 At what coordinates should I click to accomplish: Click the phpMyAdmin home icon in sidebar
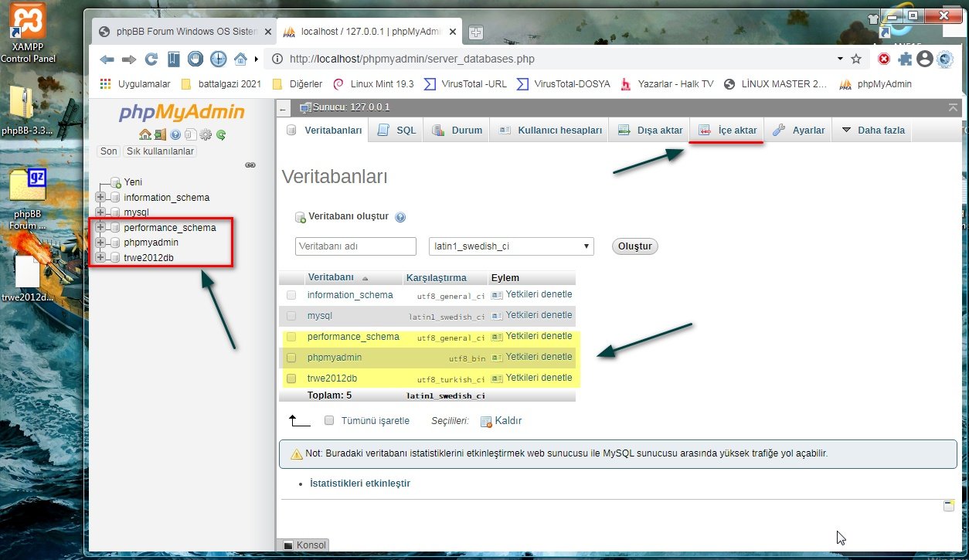click(145, 134)
